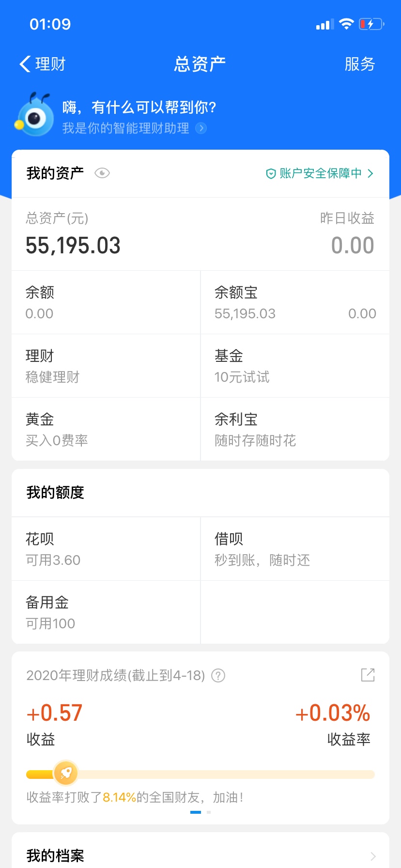Open the 花呗 credit entry
This screenshot has height=868, width=401.
click(106, 549)
